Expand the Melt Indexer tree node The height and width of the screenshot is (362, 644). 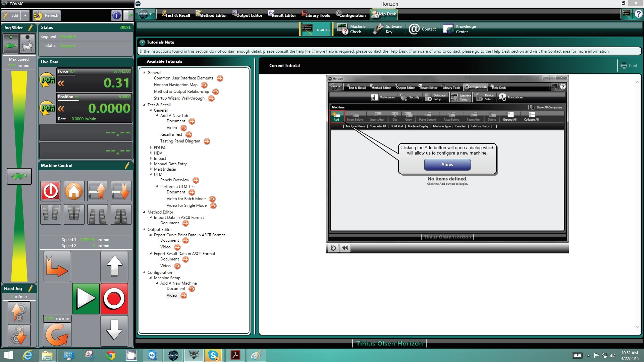[151, 169]
